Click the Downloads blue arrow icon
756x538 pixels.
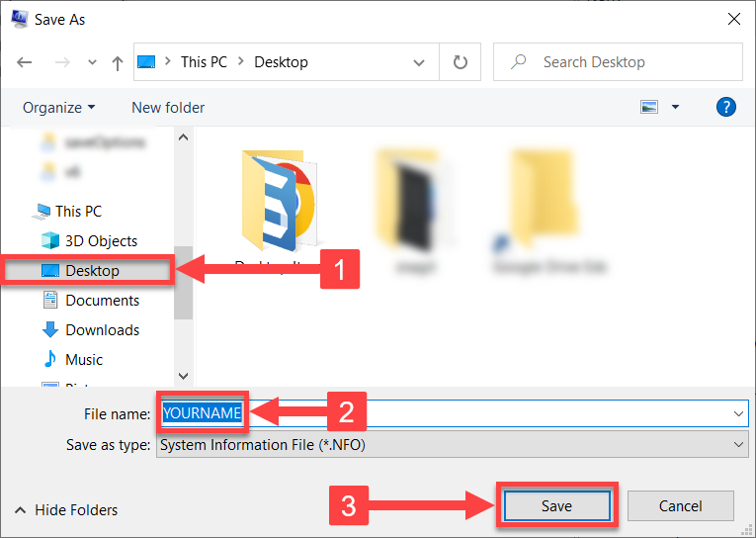(50, 329)
